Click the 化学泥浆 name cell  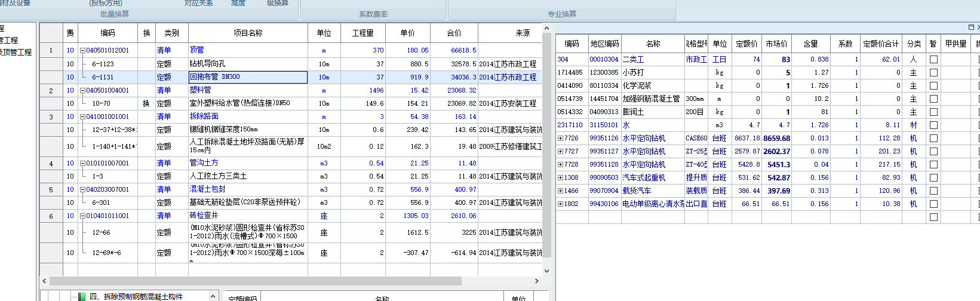(x=653, y=85)
